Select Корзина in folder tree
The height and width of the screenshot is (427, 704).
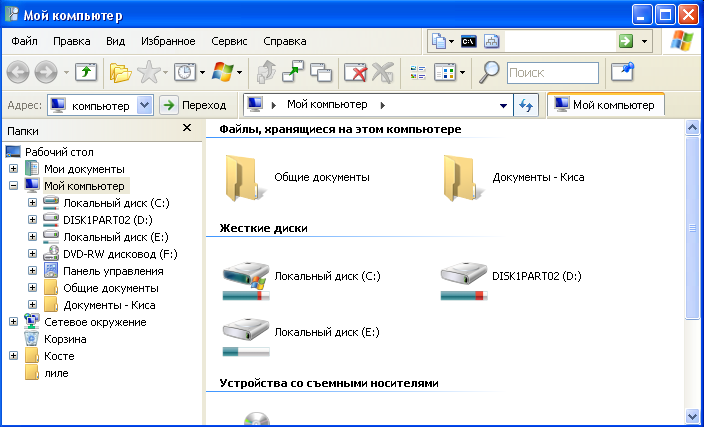[x=65, y=339]
